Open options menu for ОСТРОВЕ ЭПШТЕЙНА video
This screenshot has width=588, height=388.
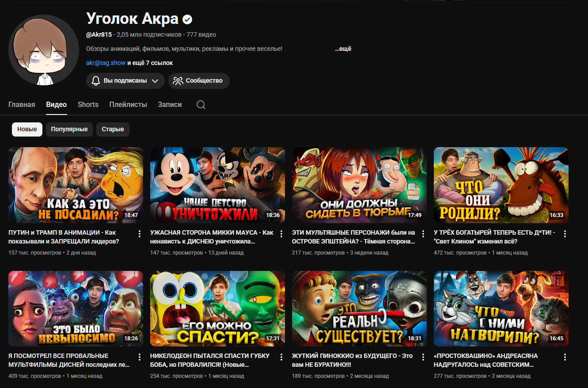[x=423, y=234]
